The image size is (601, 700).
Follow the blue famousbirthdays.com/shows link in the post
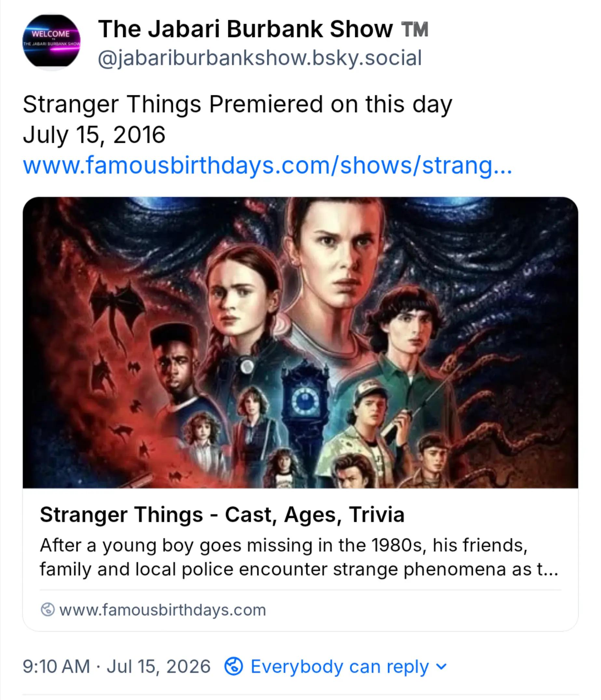pos(268,166)
